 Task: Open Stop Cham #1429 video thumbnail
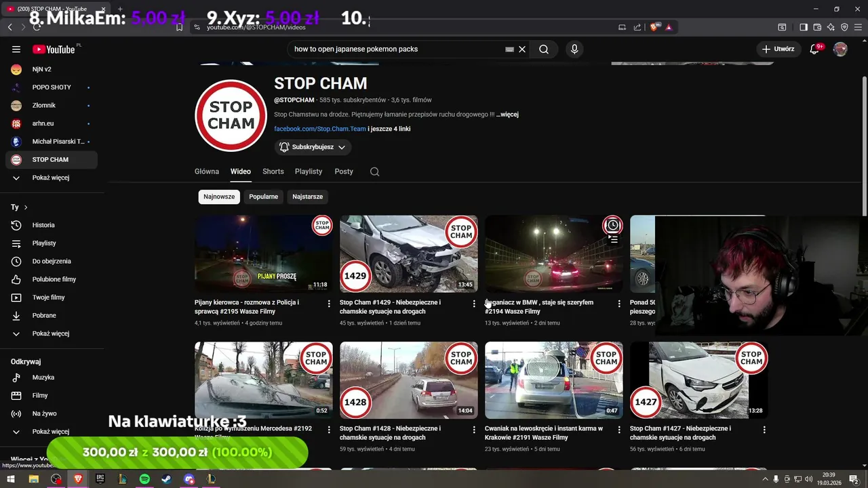[x=409, y=254]
